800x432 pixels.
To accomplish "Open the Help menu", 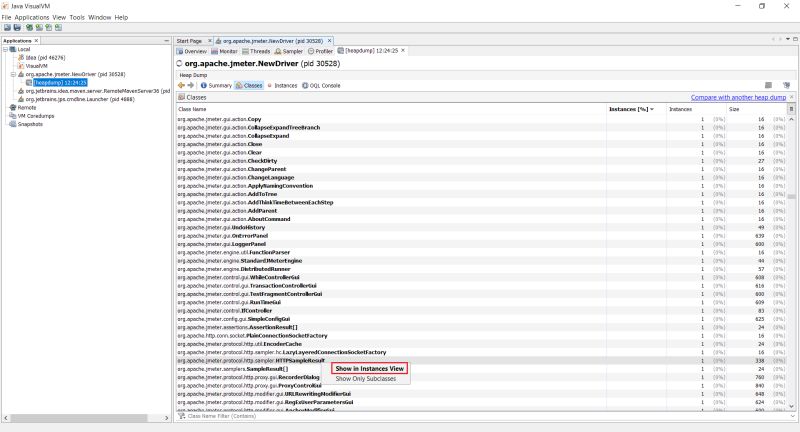I will 121,17.
